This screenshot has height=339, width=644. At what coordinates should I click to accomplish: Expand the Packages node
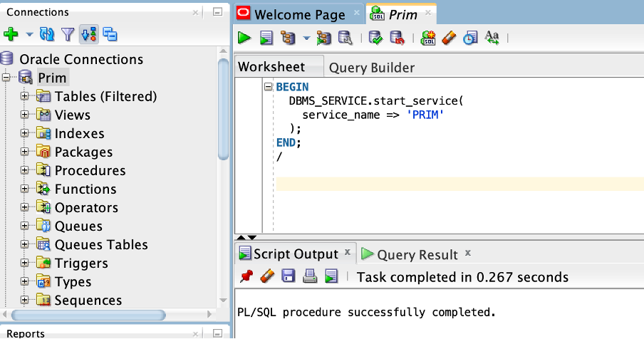pos(25,152)
